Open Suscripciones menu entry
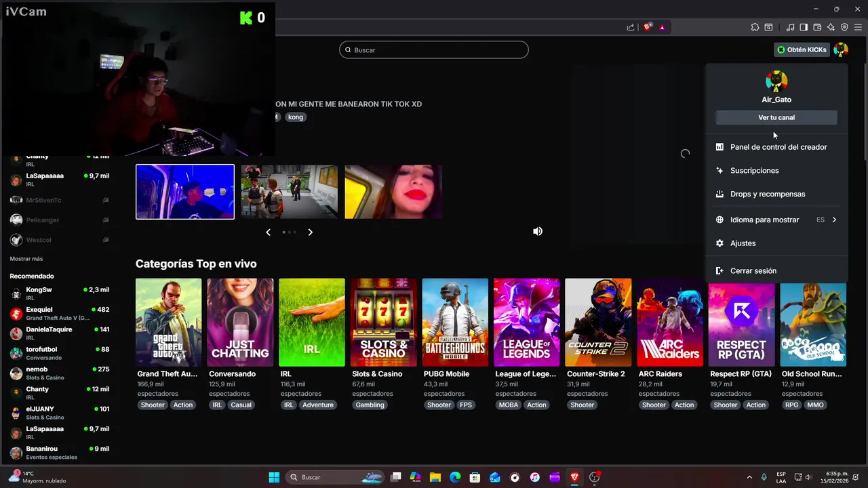 (x=776, y=171)
